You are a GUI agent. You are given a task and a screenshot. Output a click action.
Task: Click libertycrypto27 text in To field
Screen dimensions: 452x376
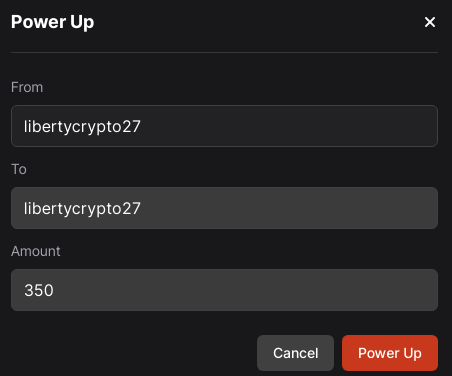82,209
